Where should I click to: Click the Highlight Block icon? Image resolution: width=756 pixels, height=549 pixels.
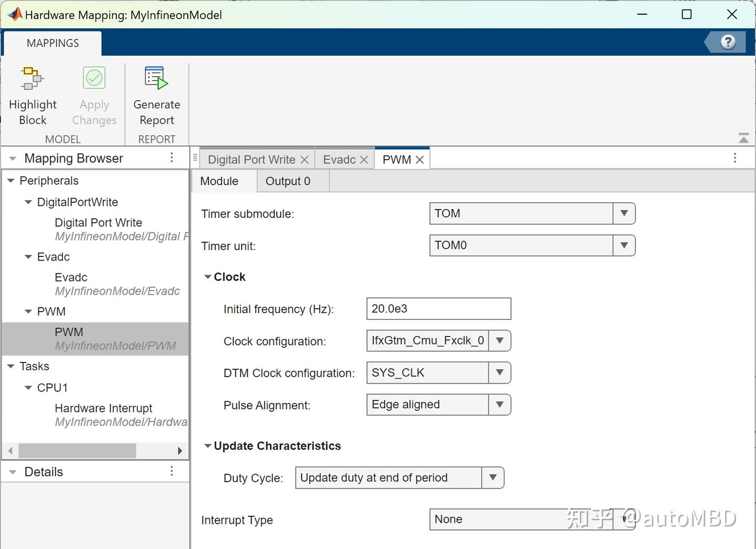(32, 78)
